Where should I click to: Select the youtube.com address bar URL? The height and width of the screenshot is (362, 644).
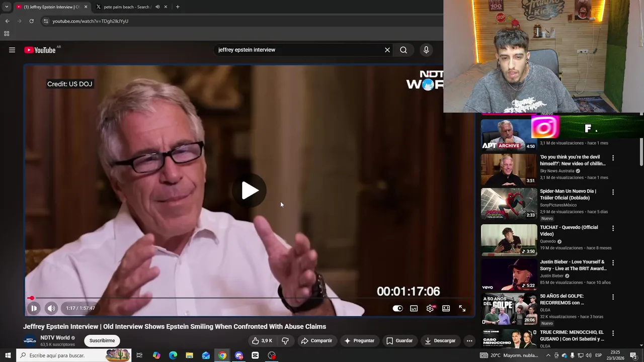click(91, 21)
